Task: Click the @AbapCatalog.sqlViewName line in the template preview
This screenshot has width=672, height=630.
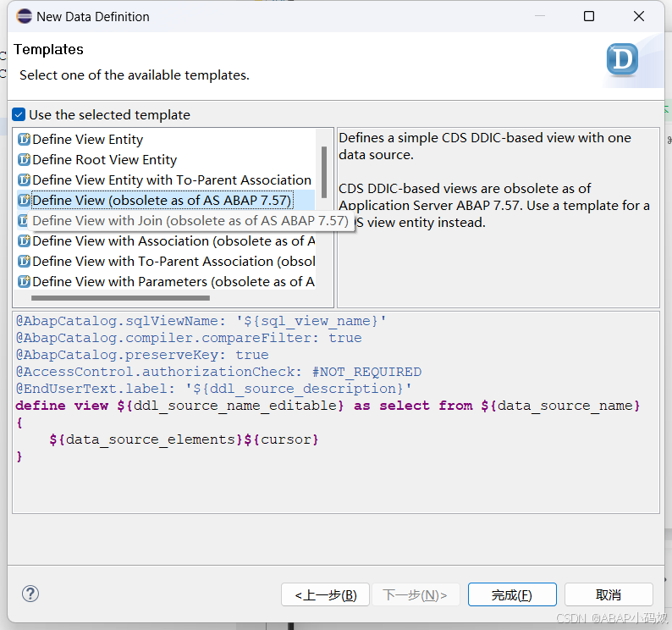Action: tap(201, 321)
